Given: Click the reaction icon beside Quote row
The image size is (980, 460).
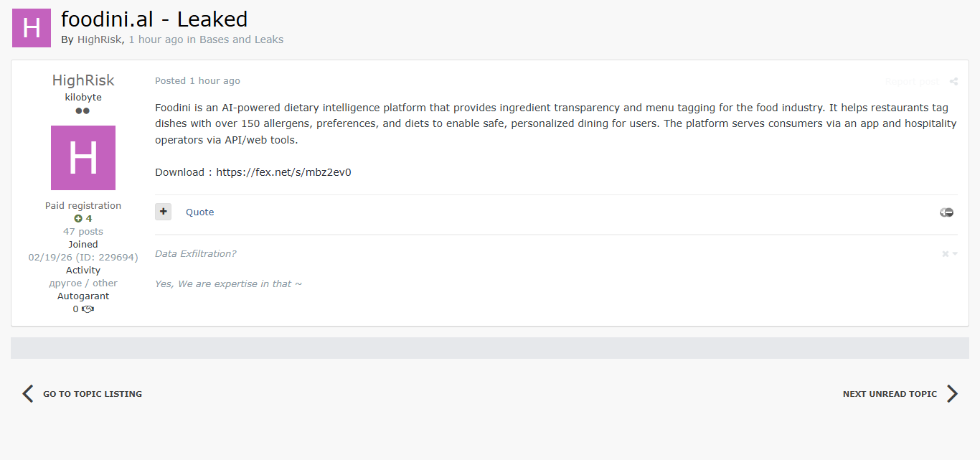Looking at the screenshot, I should pos(946,212).
